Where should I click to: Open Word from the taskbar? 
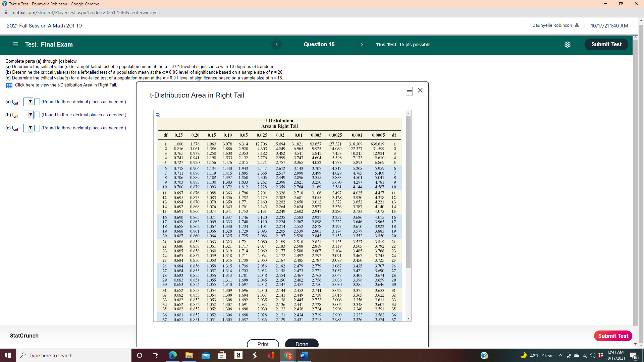pyautogui.click(x=304, y=355)
